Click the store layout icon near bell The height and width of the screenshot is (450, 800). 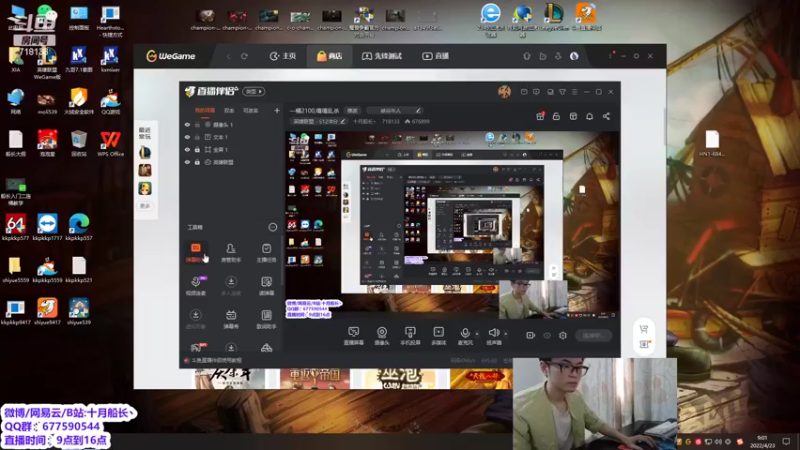pos(573,116)
